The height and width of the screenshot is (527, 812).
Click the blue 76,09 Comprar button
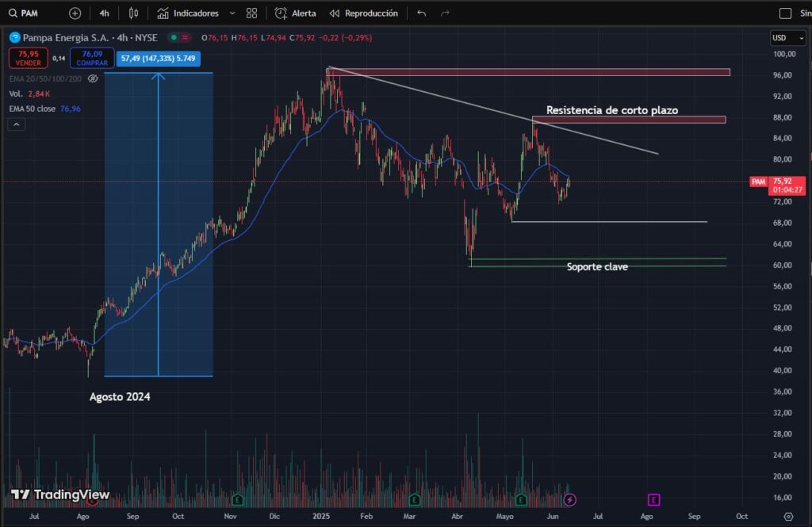[x=92, y=58]
